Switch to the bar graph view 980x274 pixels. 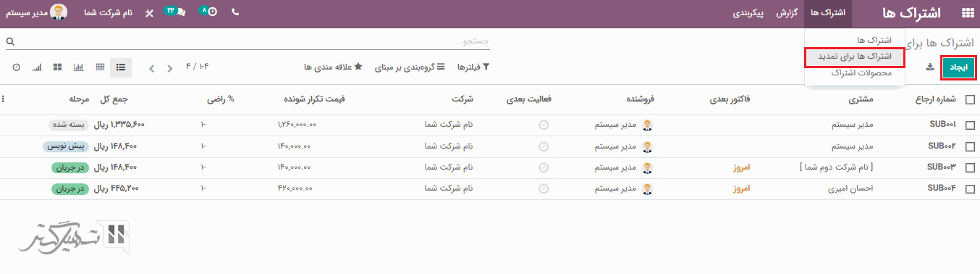point(79,67)
